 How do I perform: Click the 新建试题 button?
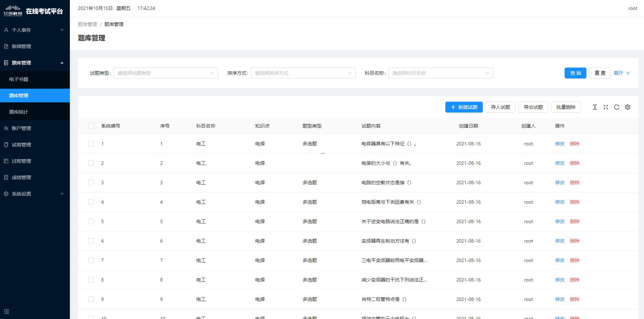coord(464,107)
